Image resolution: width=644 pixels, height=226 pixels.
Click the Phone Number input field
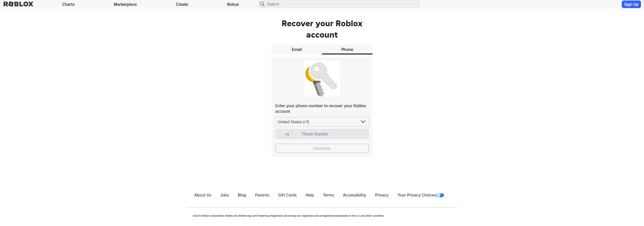(x=330, y=134)
